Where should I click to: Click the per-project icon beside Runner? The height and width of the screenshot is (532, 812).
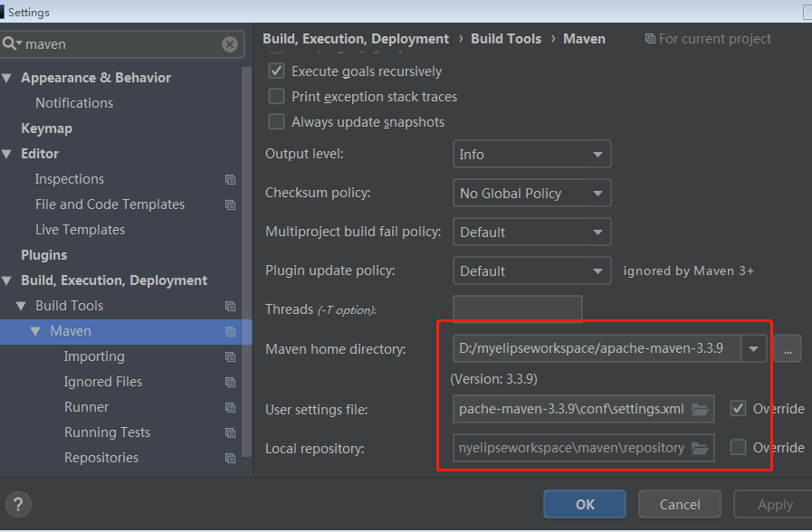[231, 408]
